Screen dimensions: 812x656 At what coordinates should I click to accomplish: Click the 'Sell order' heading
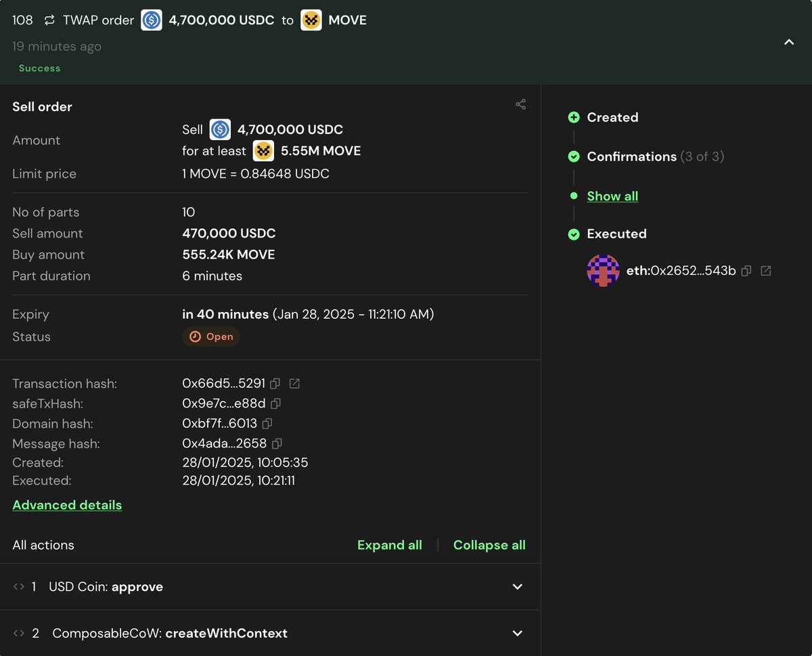pos(42,107)
